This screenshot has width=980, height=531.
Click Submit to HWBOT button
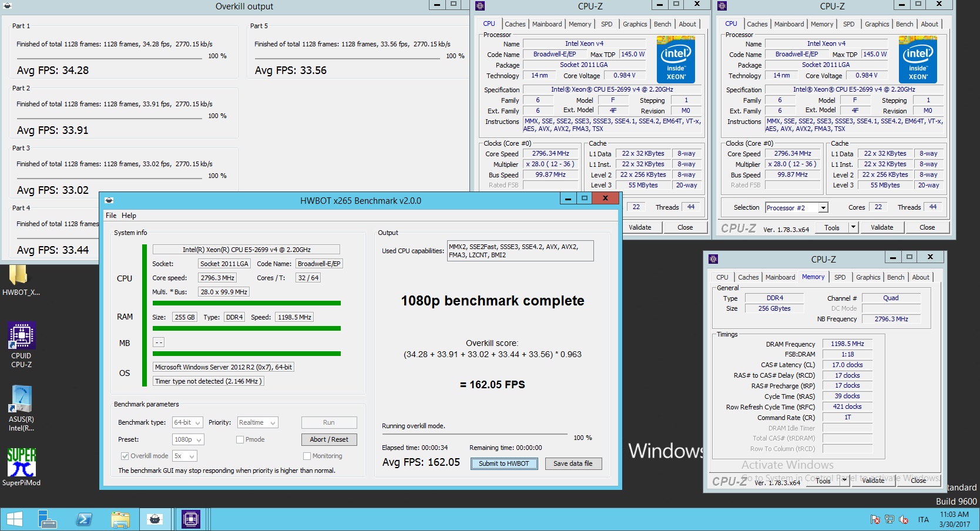tap(504, 463)
